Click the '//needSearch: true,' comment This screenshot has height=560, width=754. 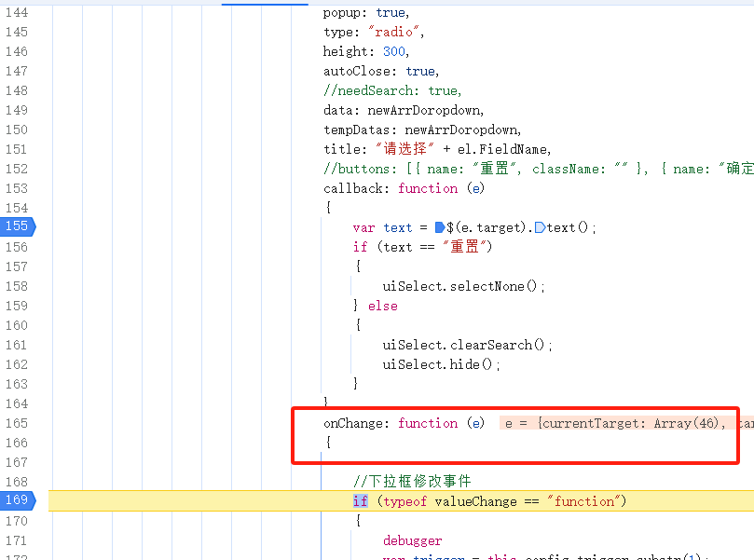tap(392, 90)
